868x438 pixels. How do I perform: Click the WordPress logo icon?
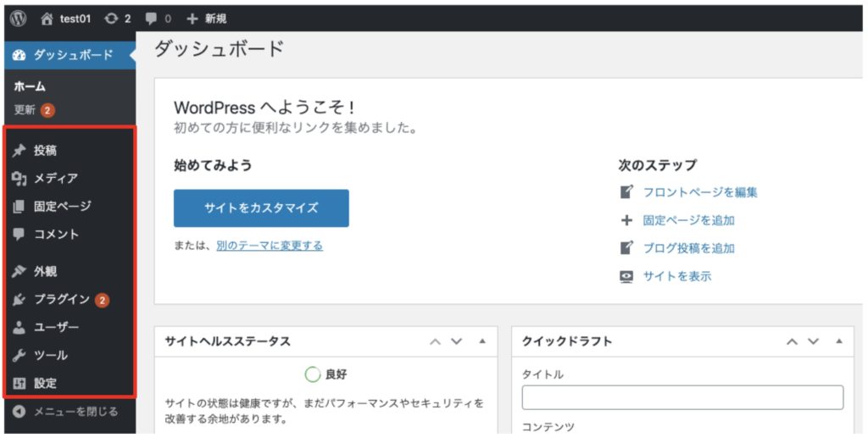pyautogui.click(x=19, y=18)
